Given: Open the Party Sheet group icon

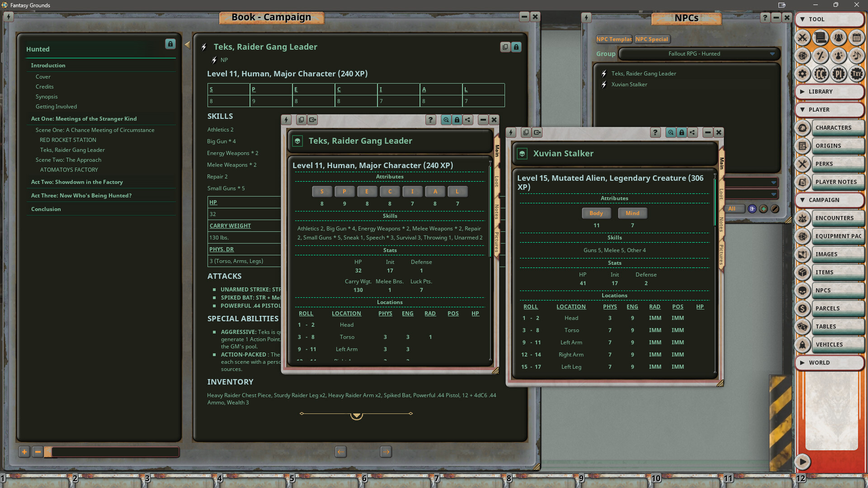Looking at the screenshot, I should pyautogui.click(x=839, y=38).
